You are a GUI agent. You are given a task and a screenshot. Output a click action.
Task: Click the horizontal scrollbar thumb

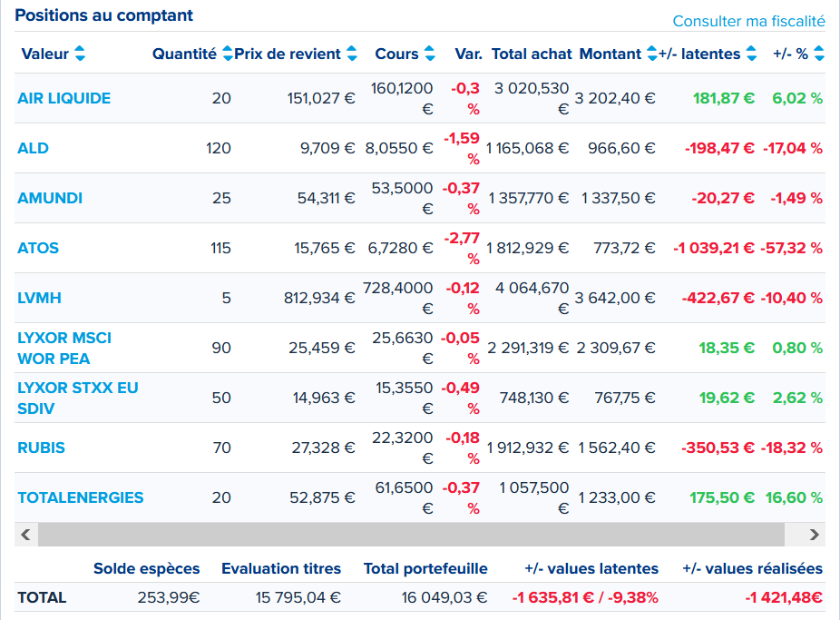tap(411, 535)
